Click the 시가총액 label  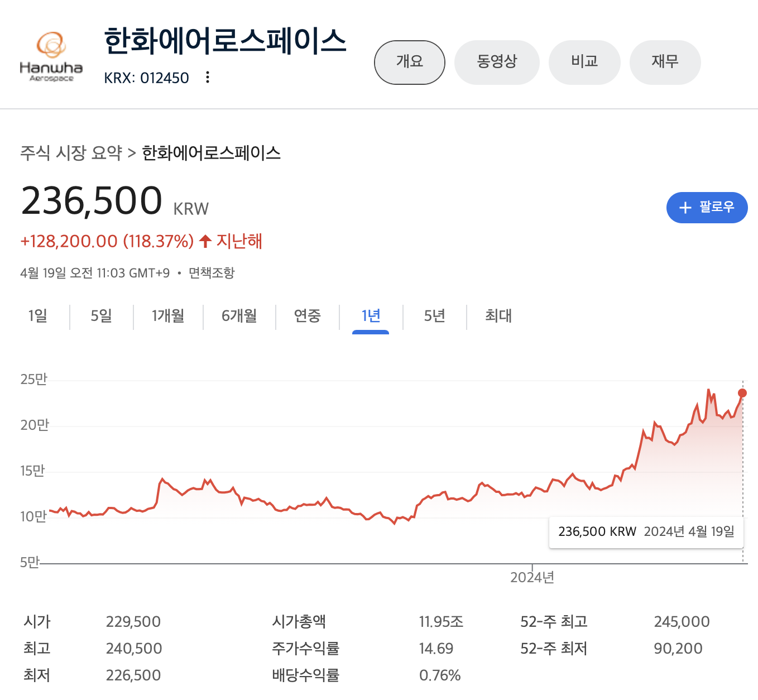click(299, 622)
